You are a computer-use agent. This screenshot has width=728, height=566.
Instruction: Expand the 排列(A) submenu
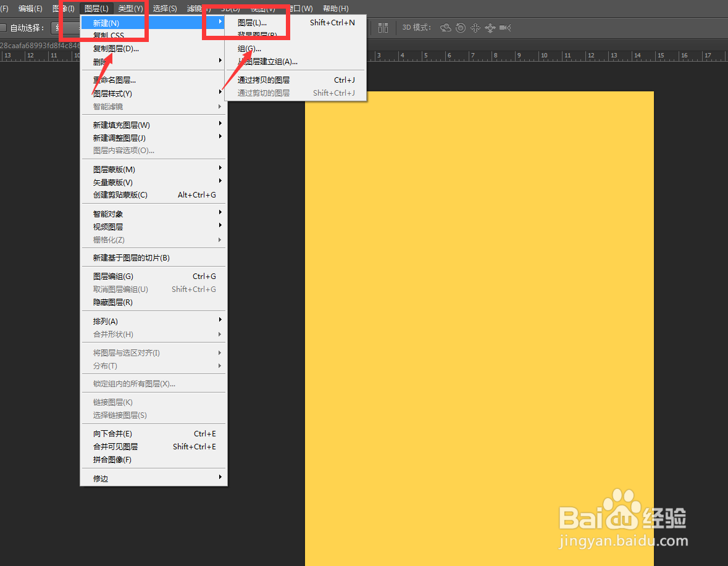click(x=153, y=321)
